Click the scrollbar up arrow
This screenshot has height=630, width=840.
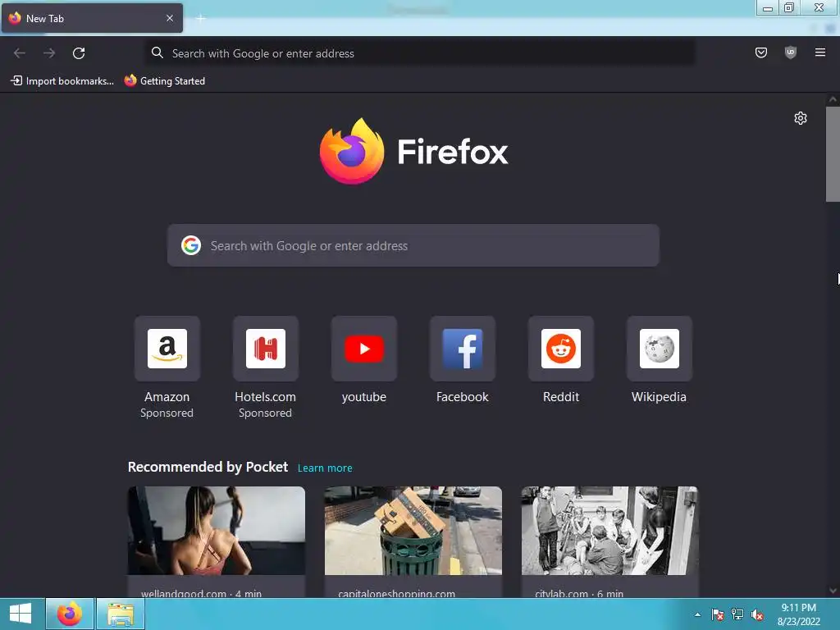[833, 99]
